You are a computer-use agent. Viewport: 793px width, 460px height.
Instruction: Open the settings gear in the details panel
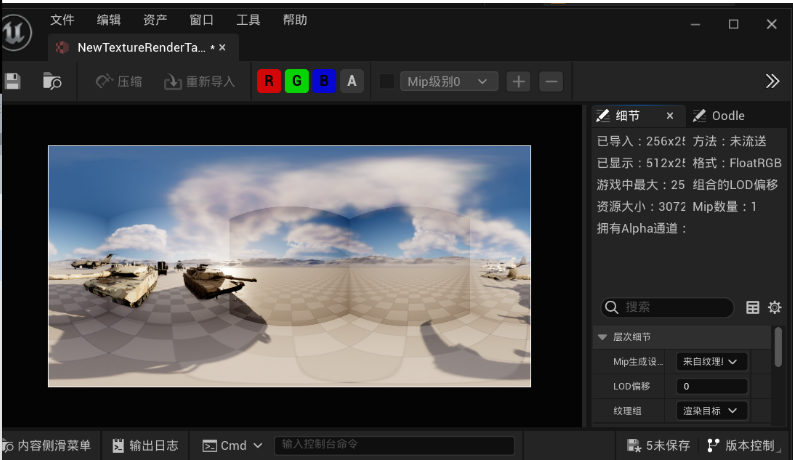[775, 307]
